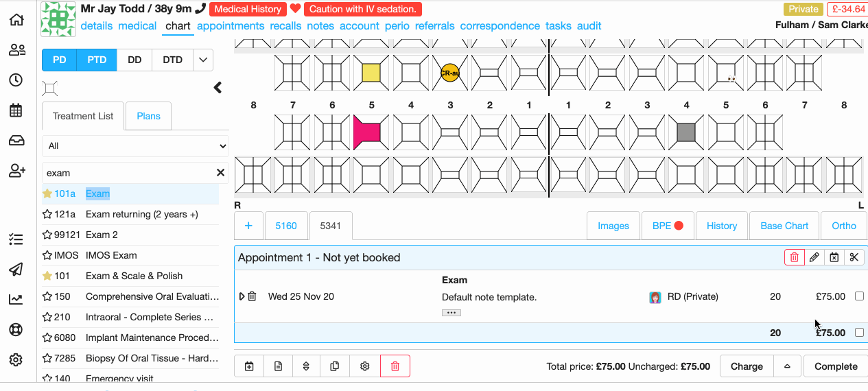Toggle the star for Exam returning (2 years +)
Screen dimensions: 868x391
[47, 214]
